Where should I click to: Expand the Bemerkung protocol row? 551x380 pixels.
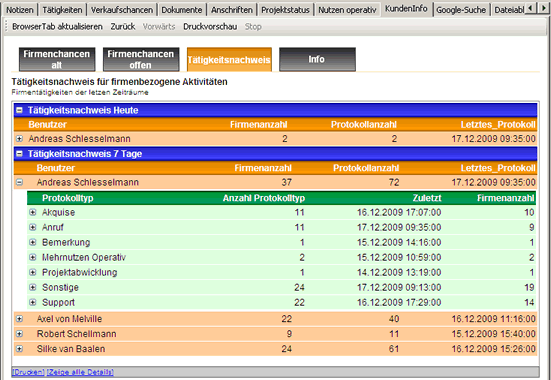click(x=33, y=242)
